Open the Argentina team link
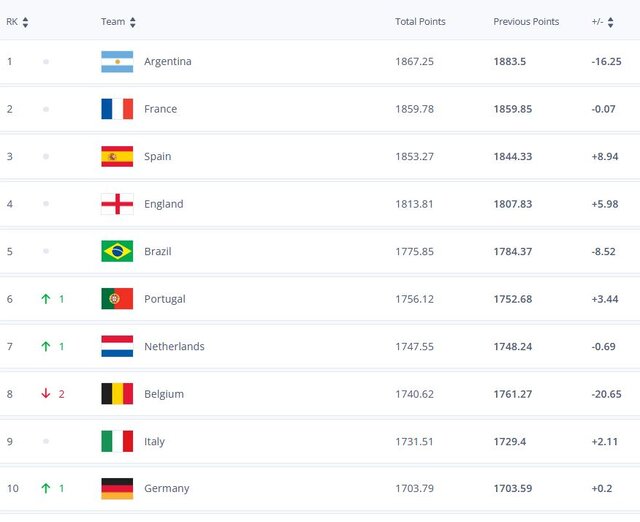 167,62
